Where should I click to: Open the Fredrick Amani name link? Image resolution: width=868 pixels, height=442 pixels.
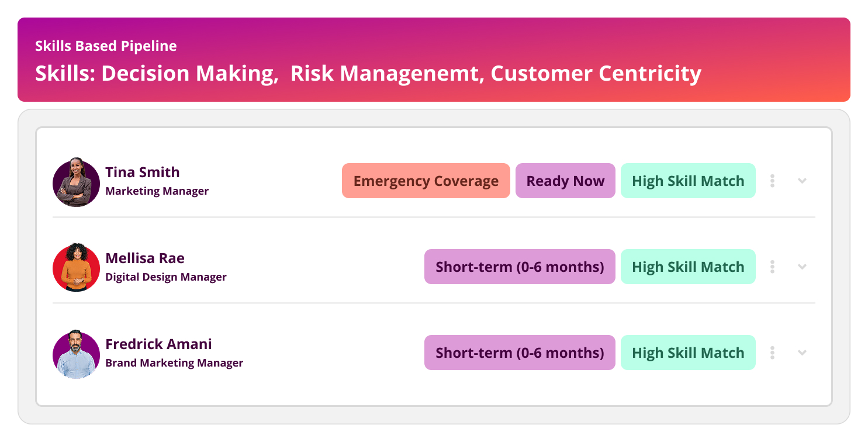(x=158, y=344)
